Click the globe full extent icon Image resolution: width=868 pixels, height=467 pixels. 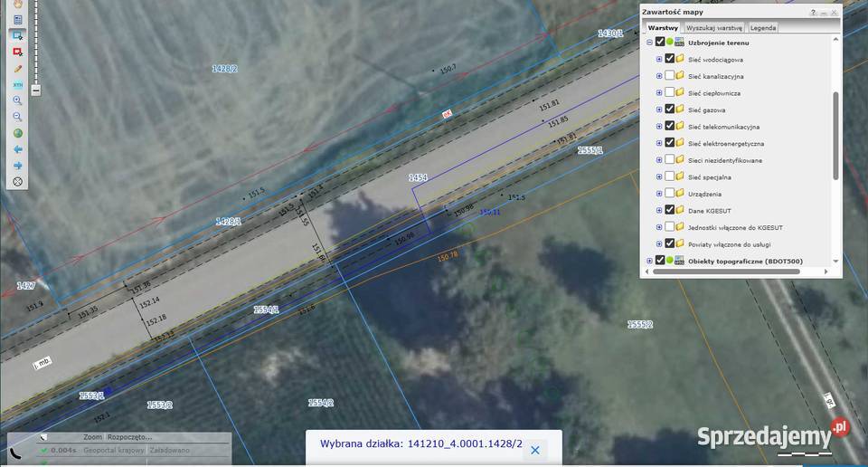tap(17, 133)
